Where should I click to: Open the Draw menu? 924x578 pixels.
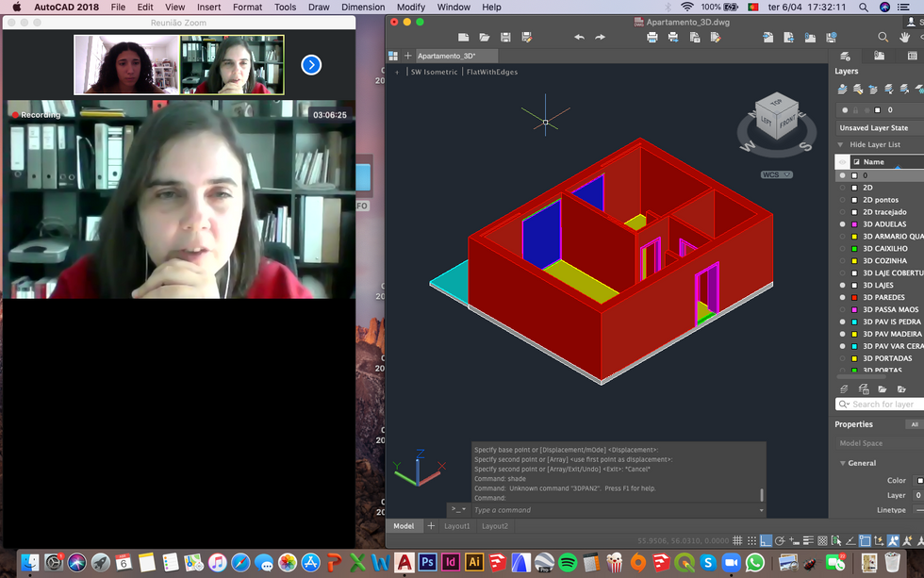pyautogui.click(x=319, y=7)
